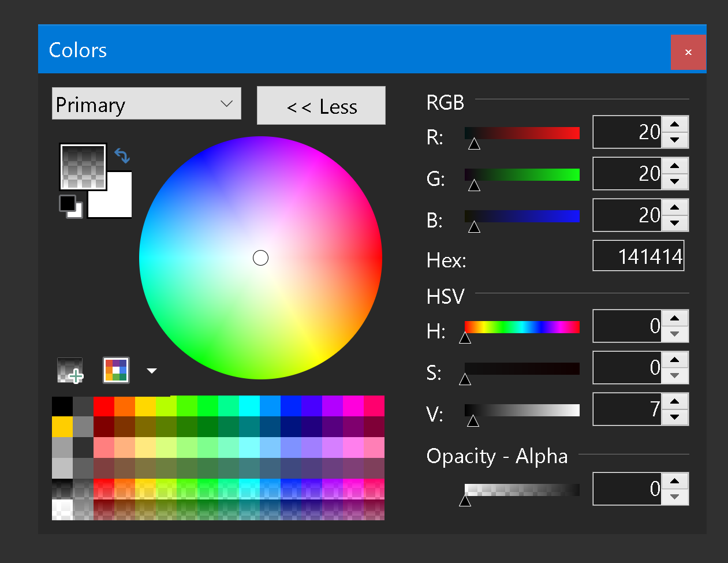
Task: Select the primary color swatch
Action: (83, 167)
